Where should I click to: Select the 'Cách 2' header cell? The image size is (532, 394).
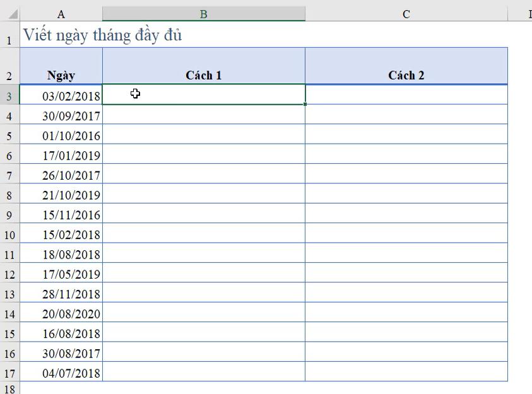point(406,74)
